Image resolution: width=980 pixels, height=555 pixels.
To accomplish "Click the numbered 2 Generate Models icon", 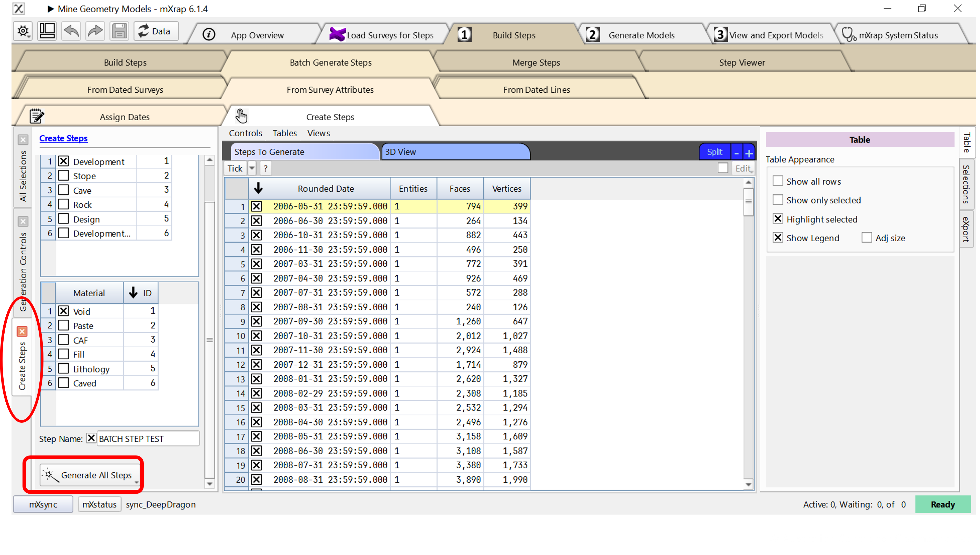I will pos(592,35).
